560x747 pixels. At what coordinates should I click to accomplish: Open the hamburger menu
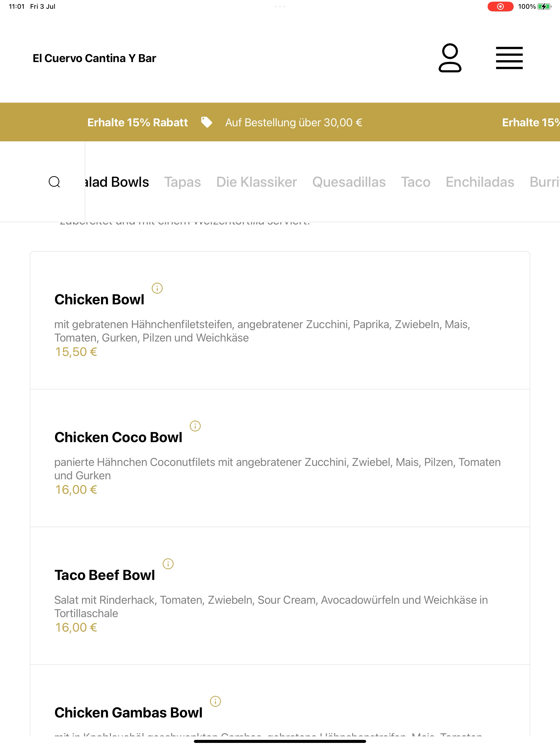point(509,58)
